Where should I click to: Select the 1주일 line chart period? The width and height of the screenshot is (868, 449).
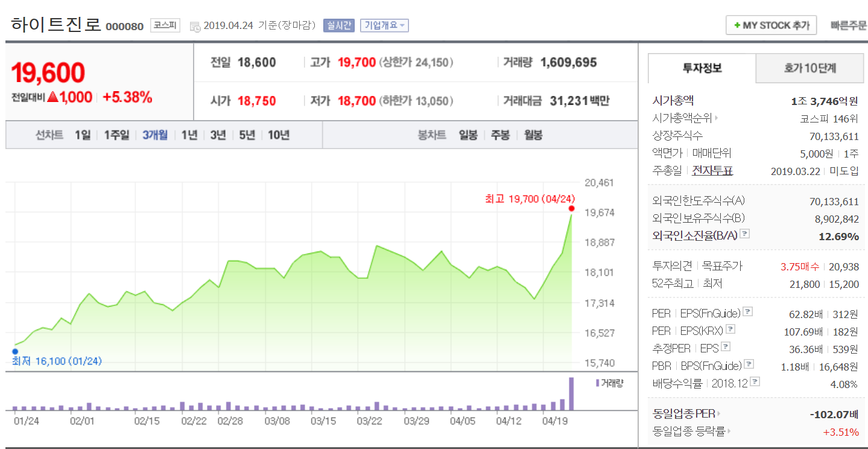point(116,135)
